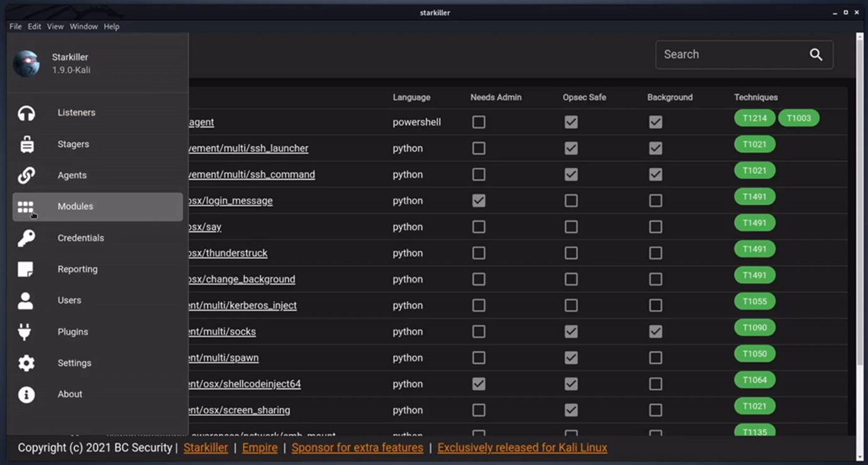Viewport: 868px width, 465px height.
Task: Open the Help menu
Action: pyautogui.click(x=111, y=26)
